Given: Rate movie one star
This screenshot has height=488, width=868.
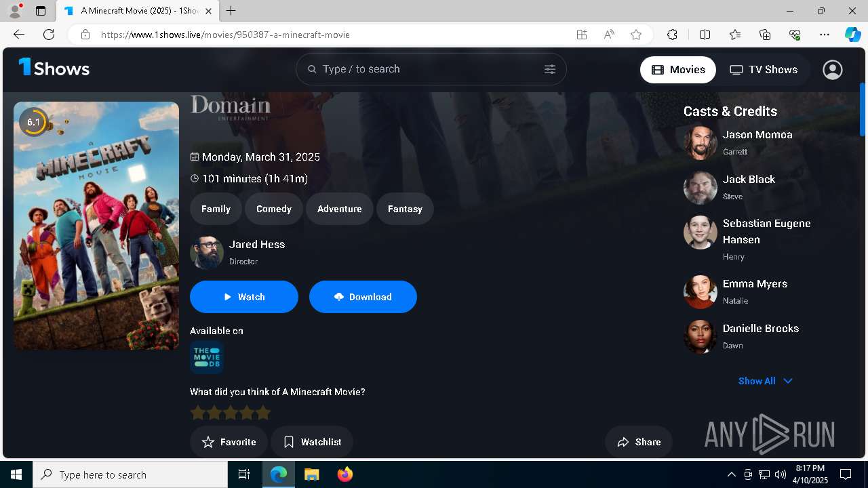Looking at the screenshot, I should point(197,412).
